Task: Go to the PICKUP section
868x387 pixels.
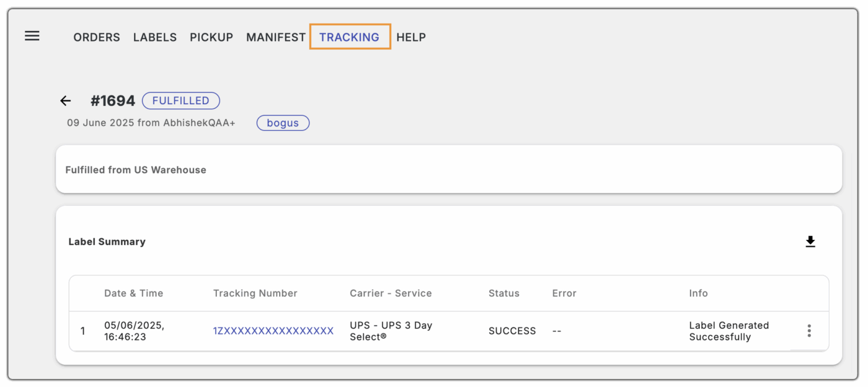Action: (211, 37)
